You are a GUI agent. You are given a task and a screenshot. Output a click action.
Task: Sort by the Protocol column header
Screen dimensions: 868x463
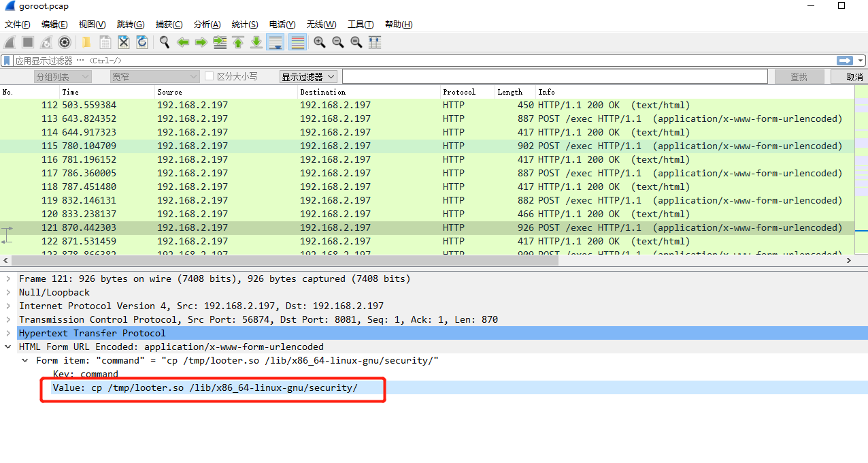[467, 92]
